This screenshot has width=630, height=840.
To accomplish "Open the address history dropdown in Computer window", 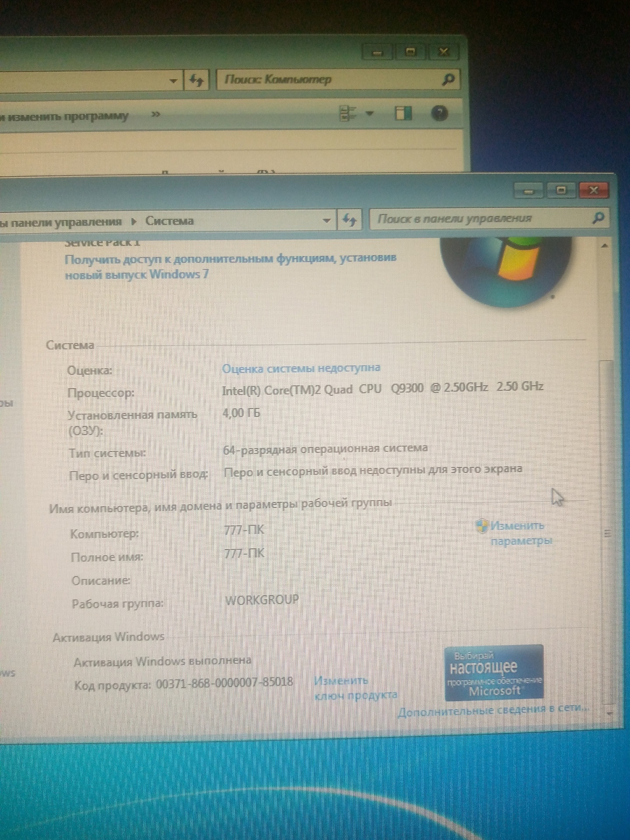I will [174, 81].
